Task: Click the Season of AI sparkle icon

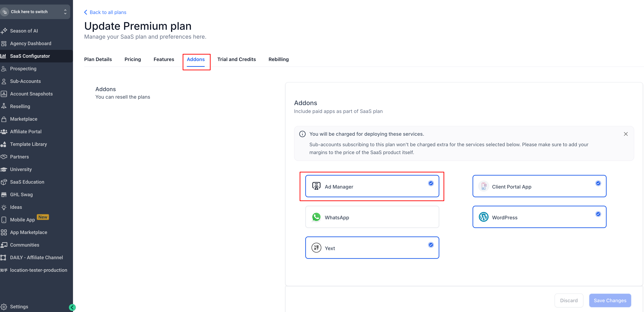Action: pyautogui.click(x=4, y=31)
